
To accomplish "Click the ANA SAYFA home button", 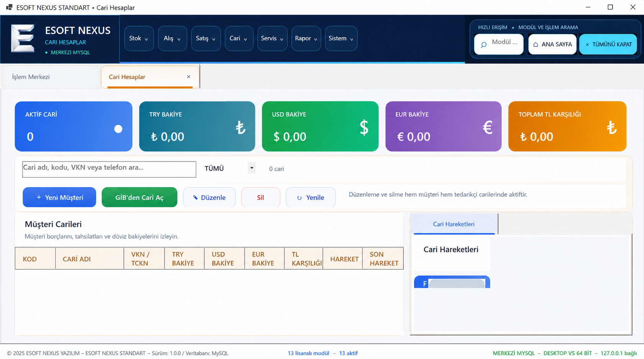I will [x=552, y=44].
